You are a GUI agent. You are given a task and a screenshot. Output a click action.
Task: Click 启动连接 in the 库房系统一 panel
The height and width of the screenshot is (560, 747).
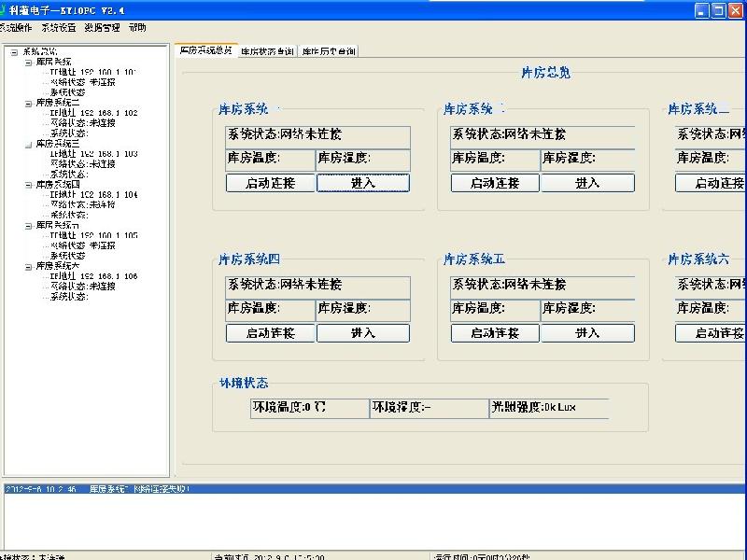click(x=270, y=183)
